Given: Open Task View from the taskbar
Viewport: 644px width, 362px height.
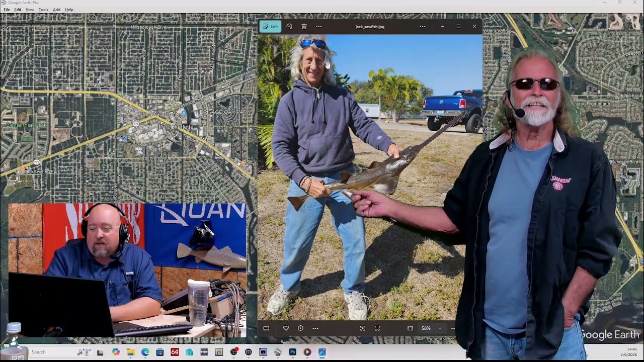Looking at the screenshot, I should tap(100, 352).
